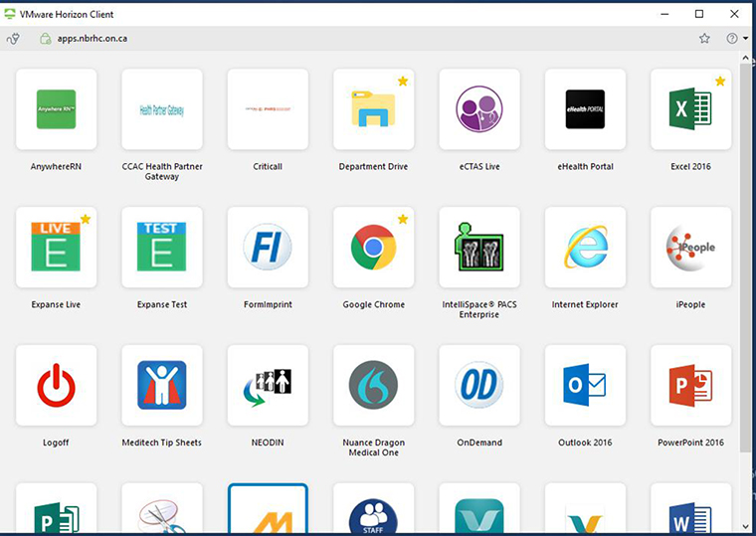Click the red Logoff power icon
Image resolution: width=756 pixels, height=536 pixels.
[x=56, y=385]
